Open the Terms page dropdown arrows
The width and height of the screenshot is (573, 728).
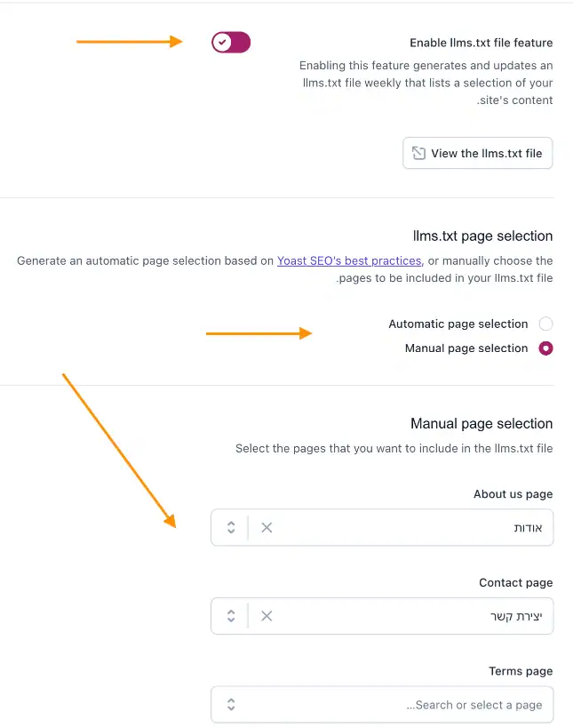231,705
